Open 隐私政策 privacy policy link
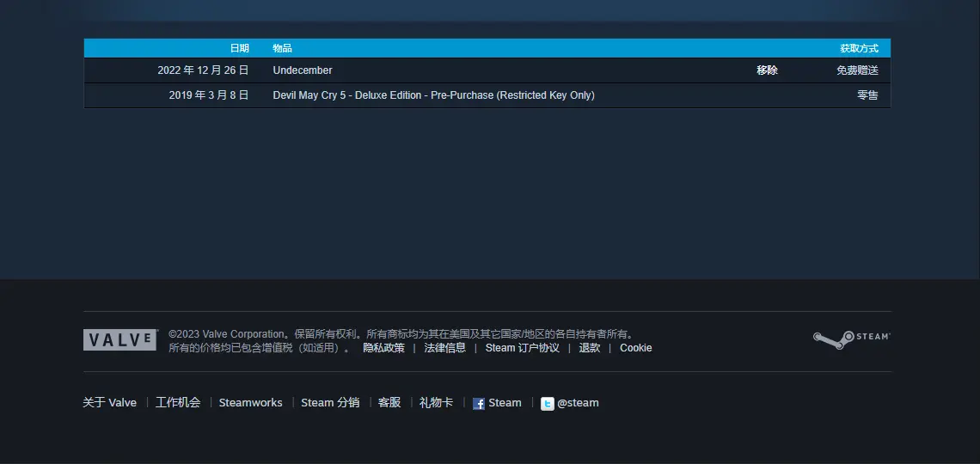The width and height of the screenshot is (980, 464). pyautogui.click(x=383, y=348)
